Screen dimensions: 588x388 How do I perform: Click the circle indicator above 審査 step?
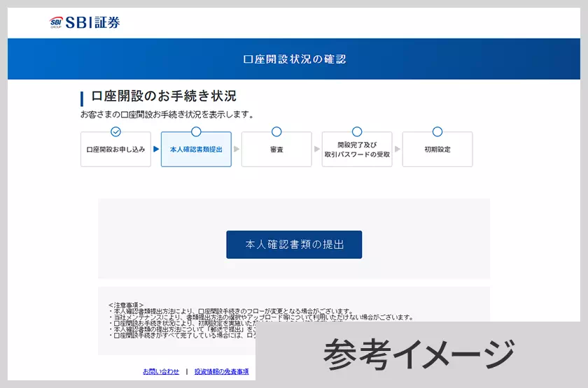[x=276, y=131]
